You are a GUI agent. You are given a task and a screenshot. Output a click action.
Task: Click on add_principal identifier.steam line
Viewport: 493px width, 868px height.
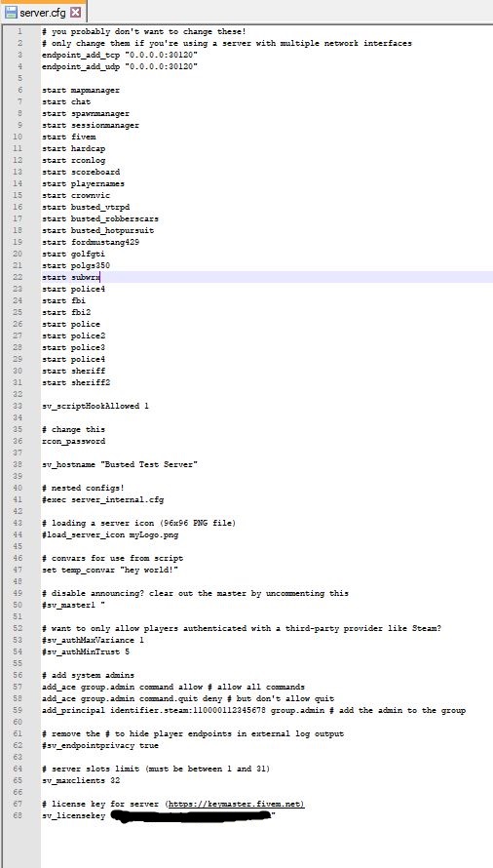click(253, 710)
